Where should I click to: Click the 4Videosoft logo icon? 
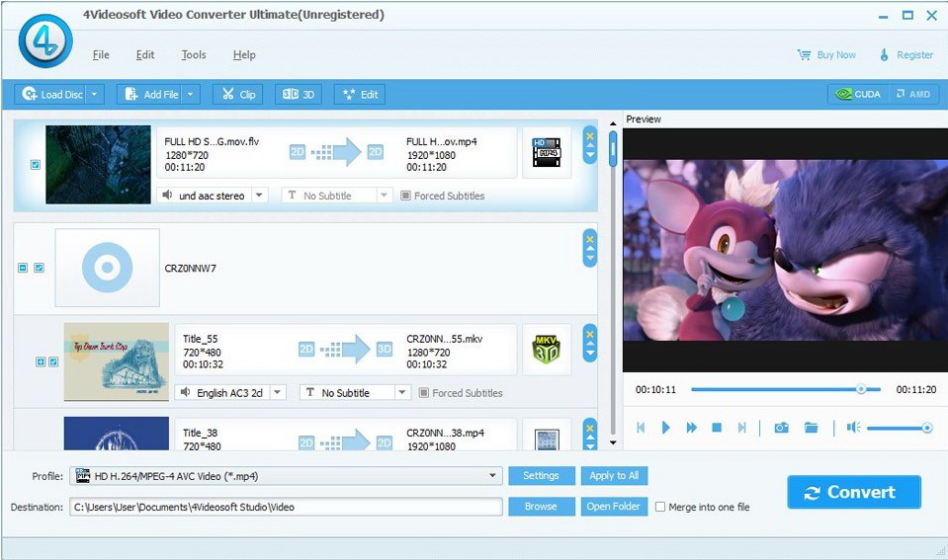pos(45,40)
